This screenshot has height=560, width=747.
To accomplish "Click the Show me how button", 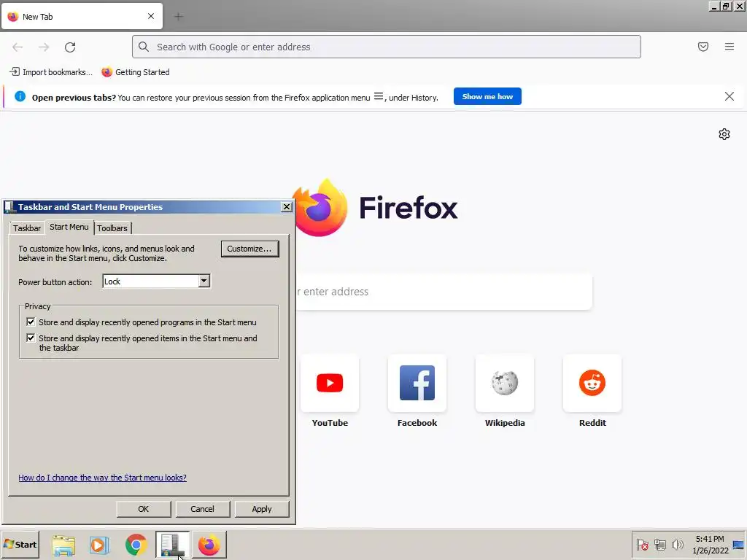I will (x=487, y=96).
